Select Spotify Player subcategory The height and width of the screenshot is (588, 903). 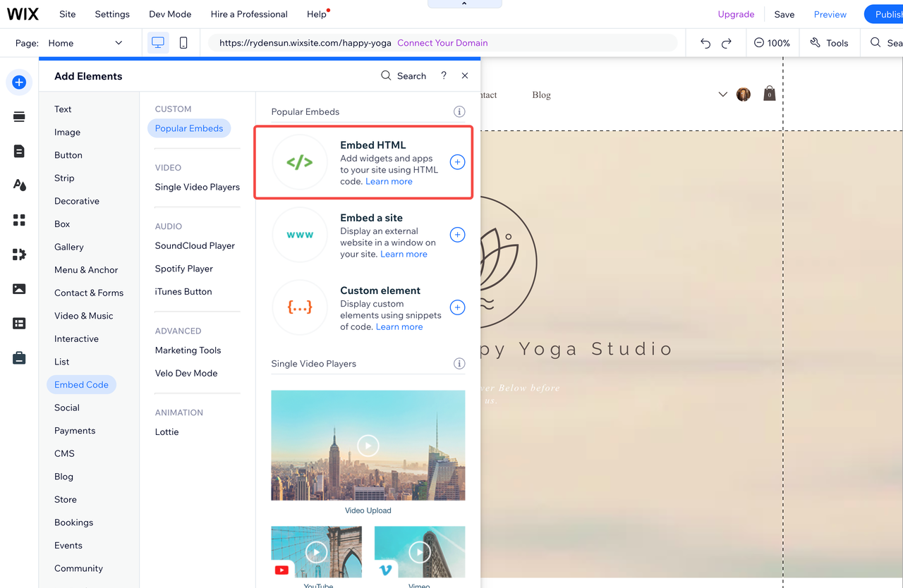pos(184,269)
